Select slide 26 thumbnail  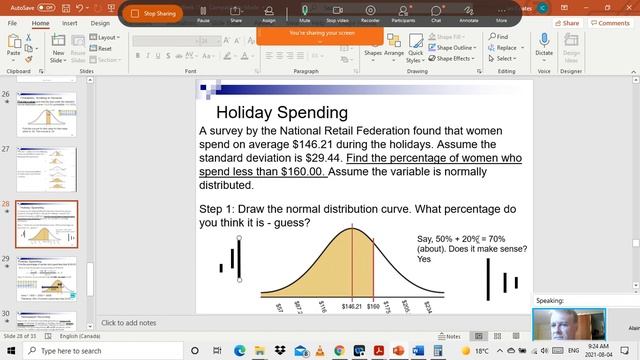pos(47,114)
